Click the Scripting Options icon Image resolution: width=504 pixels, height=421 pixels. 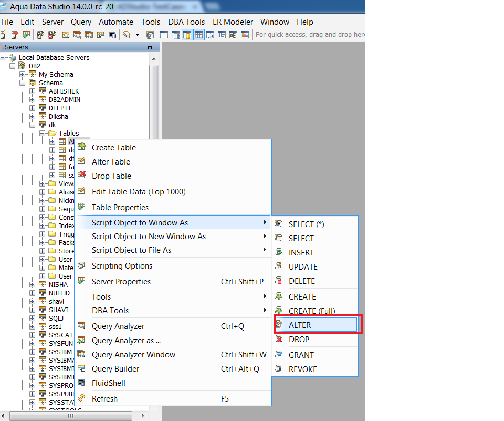pyautogui.click(x=81, y=265)
